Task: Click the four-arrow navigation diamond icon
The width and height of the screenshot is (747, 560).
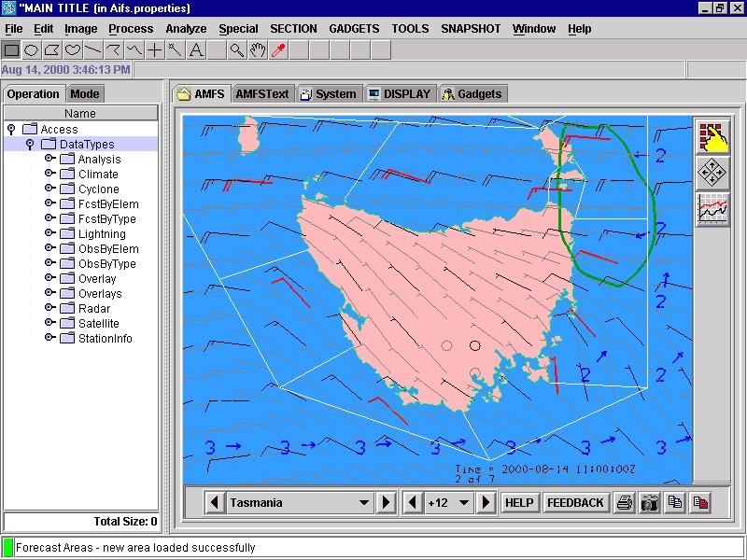Action: coord(712,173)
